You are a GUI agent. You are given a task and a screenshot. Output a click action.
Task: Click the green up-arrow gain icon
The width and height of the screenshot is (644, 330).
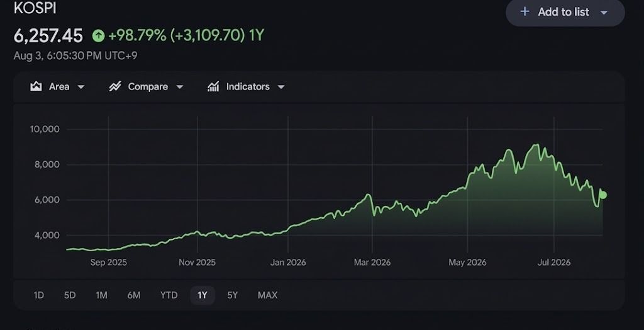98,36
